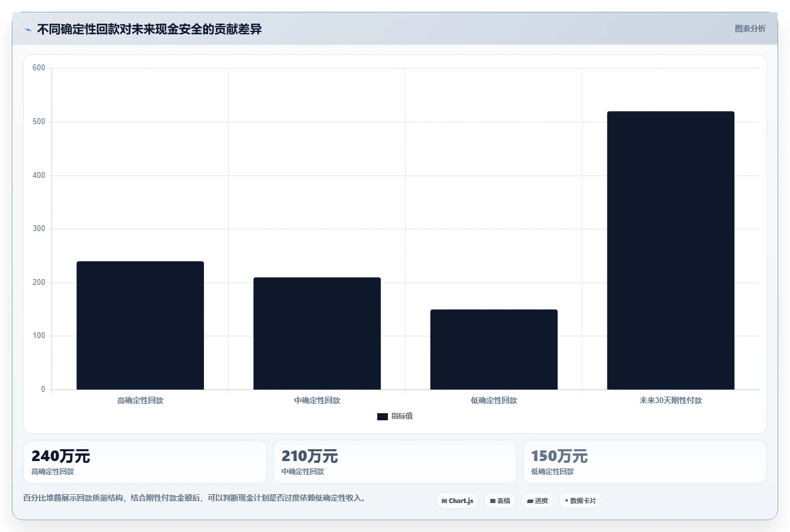Click the x-axis label 低确定性回款
This screenshot has width=790, height=532.
494,401
